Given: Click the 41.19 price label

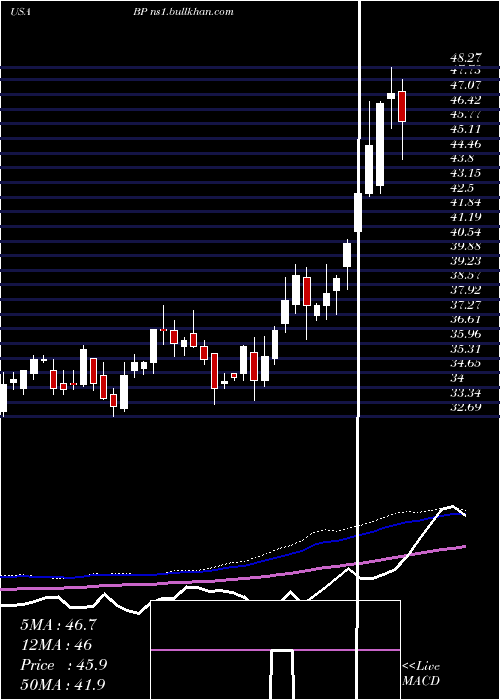Looking at the screenshot, I should [466, 217].
